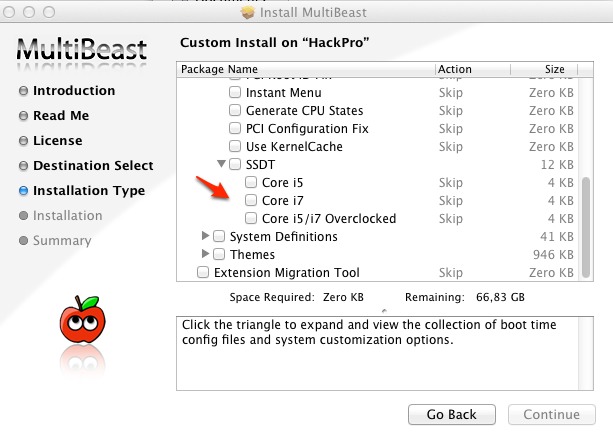Select the Installation Type step label
This screenshot has height=439, width=613.
pos(89,191)
